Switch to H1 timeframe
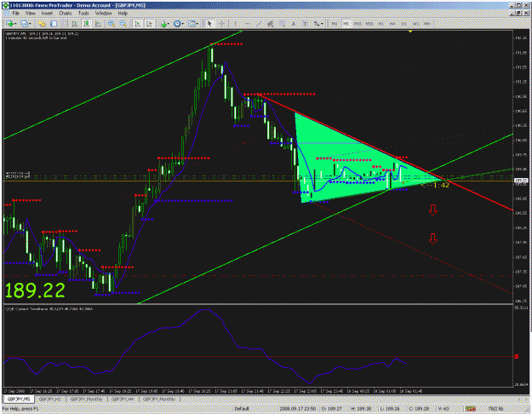Image resolution: width=532 pixels, height=414 pixels. 381,24
